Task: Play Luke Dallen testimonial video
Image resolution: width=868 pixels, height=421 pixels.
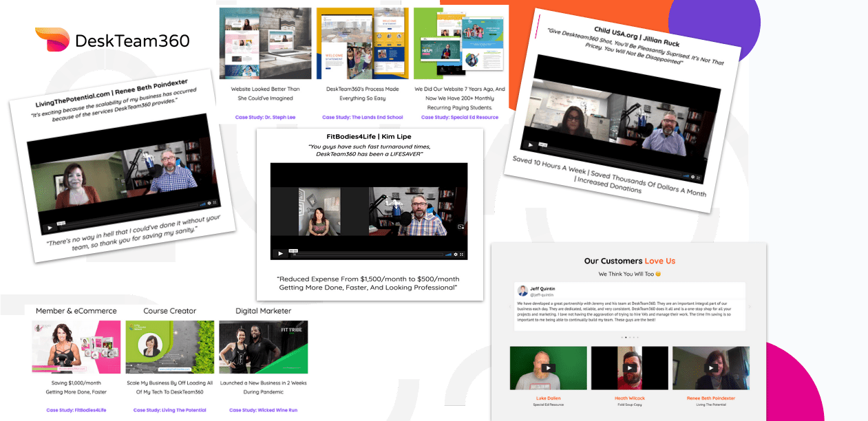Action: pos(548,368)
